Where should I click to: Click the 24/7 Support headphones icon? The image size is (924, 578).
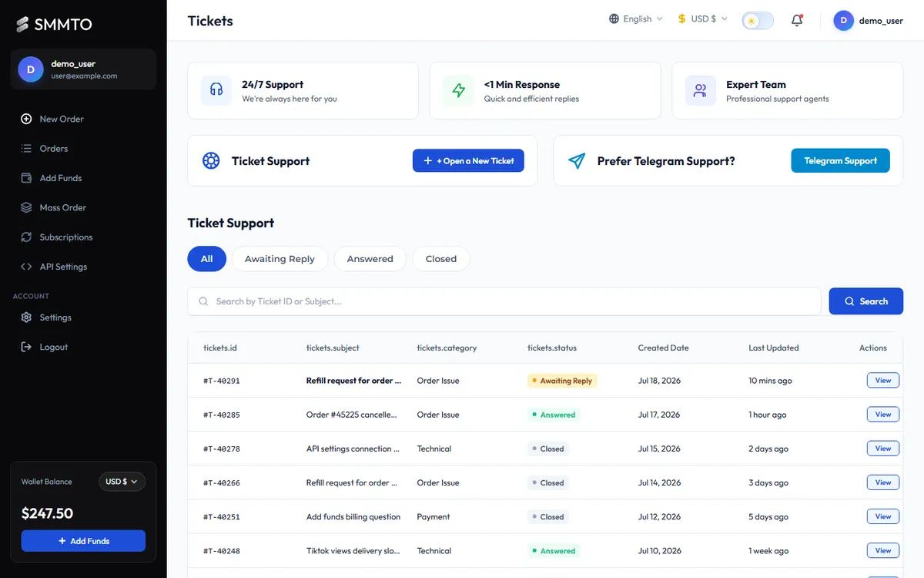pos(216,91)
